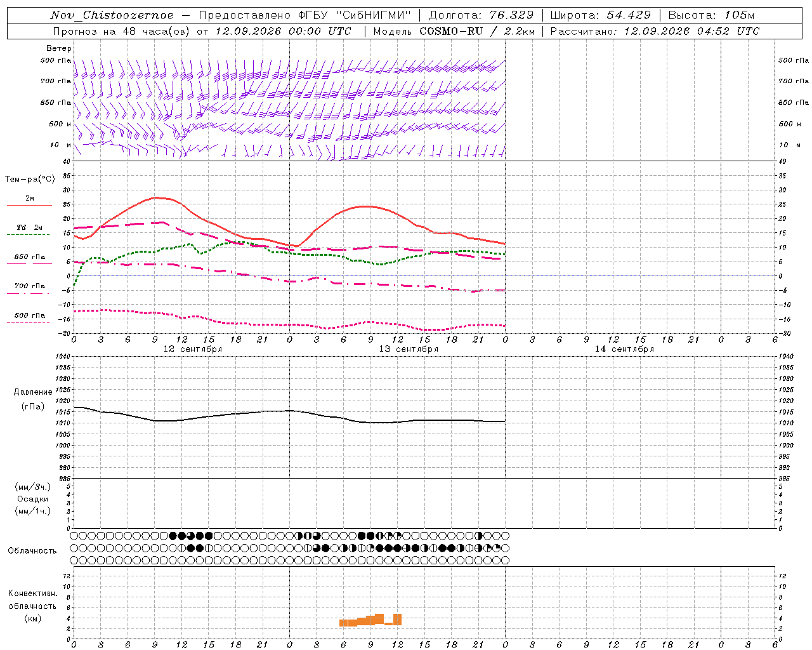The height and width of the screenshot is (650, 812).
Task: Click the 10 м wind barb row label at left
Action: coord(61,145)
